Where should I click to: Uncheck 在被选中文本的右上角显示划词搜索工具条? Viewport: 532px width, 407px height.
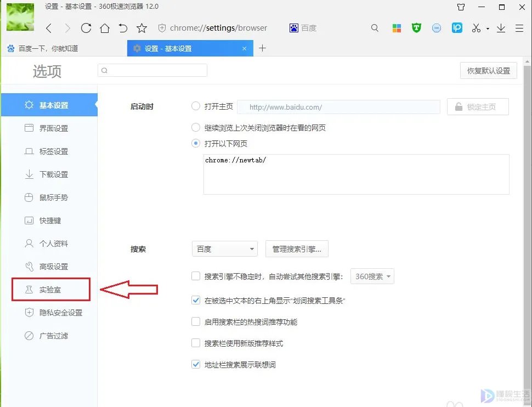196,300
